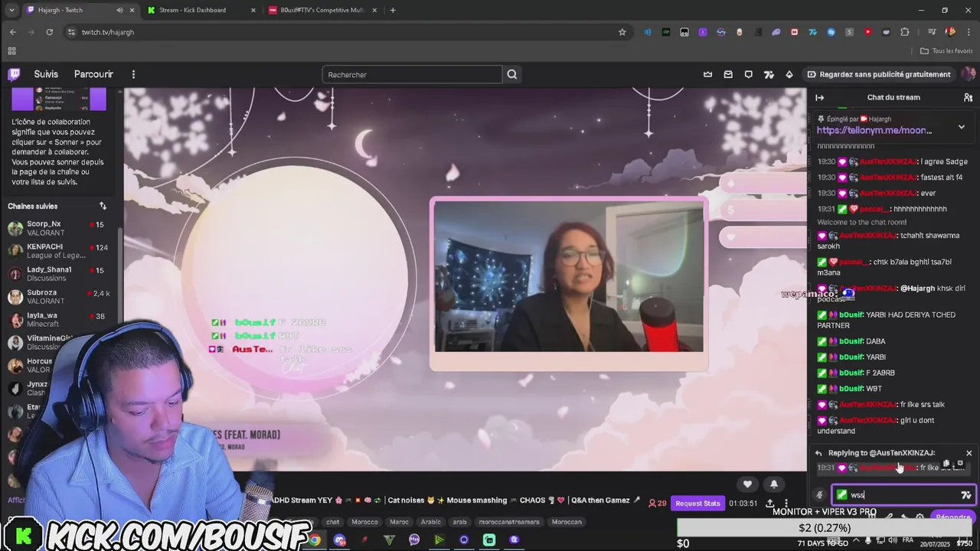Viewport: 980px width, 551px height.
Task: Toggle the bell notifications button
Action: point(773,484)
